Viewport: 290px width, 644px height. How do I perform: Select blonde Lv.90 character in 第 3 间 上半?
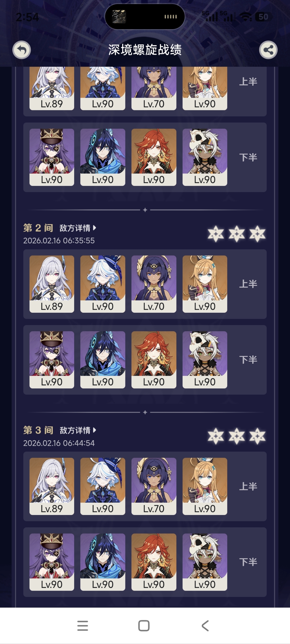click(x=205, y=486)
